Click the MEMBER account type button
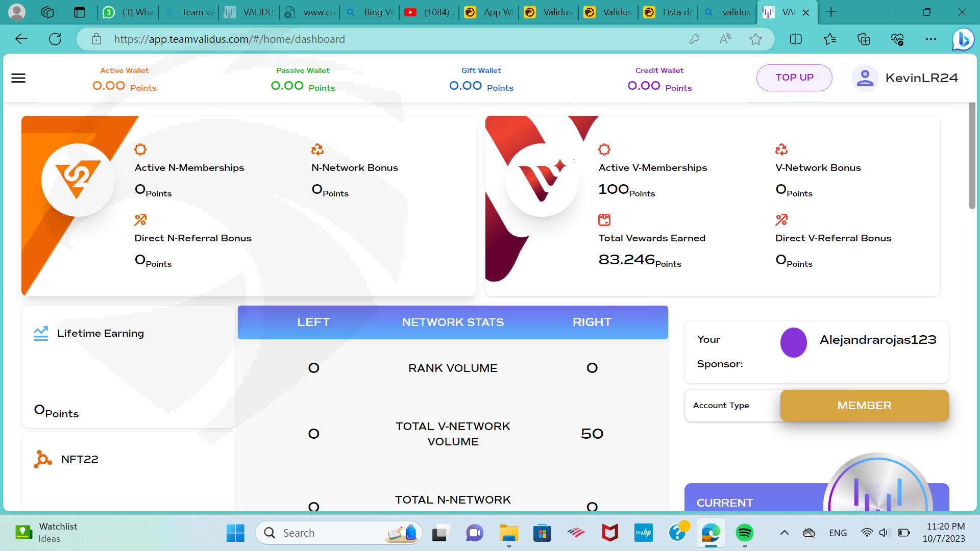The height and width of the screenshot is (551, 980). click(864, 406)
